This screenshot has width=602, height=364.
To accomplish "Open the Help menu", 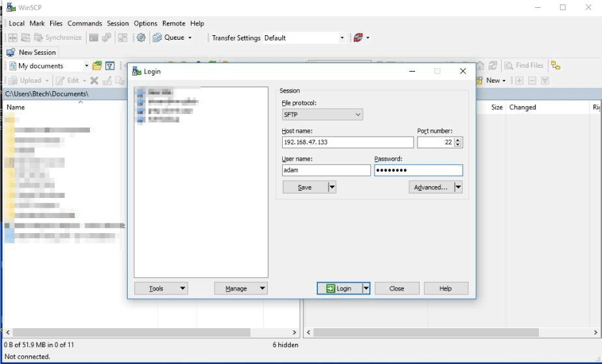I will pos(197,23).
